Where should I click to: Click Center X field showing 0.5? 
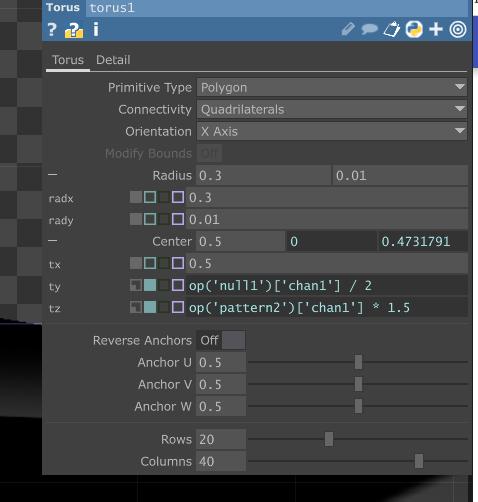tap(241, 241)
